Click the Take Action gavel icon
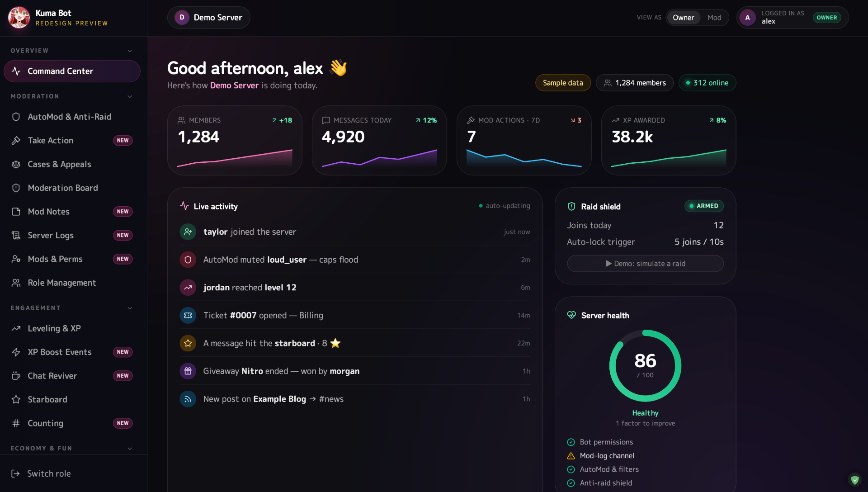The image size is (868, 492). (x=16, y=141)
